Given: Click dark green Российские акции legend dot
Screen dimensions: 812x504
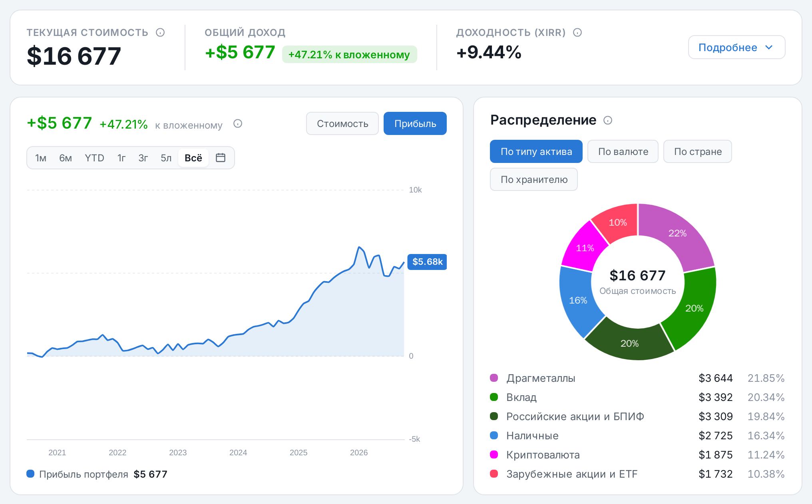Looking at the screenshot, I should point(494,416).
